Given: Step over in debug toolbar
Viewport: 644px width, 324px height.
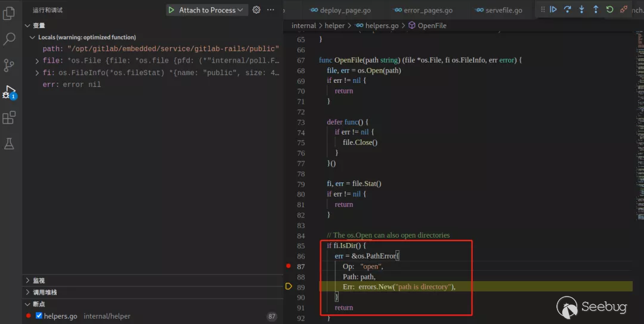Looking at the screenshot, I should (x=567, y=10).
